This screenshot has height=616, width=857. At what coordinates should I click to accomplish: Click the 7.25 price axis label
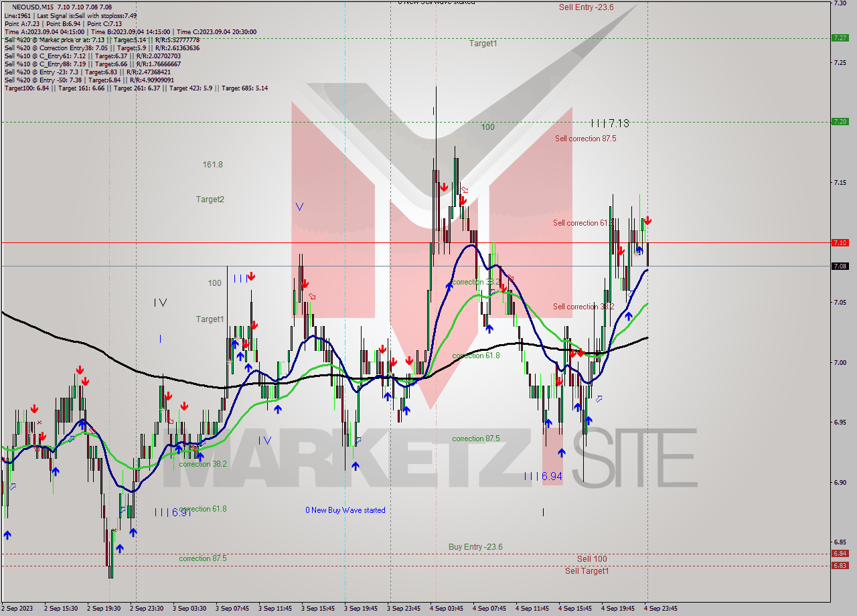(840, 62)
